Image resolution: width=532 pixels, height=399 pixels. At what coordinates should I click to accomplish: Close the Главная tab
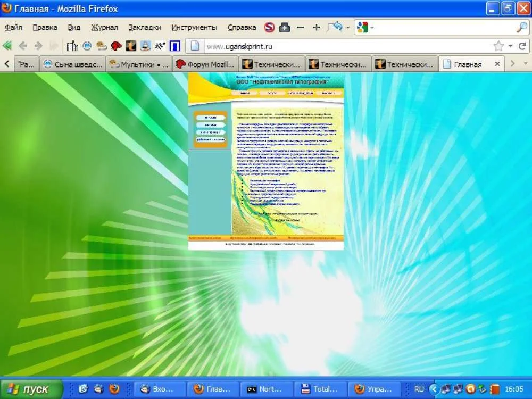pyautogui.click(x=497, y=64)
